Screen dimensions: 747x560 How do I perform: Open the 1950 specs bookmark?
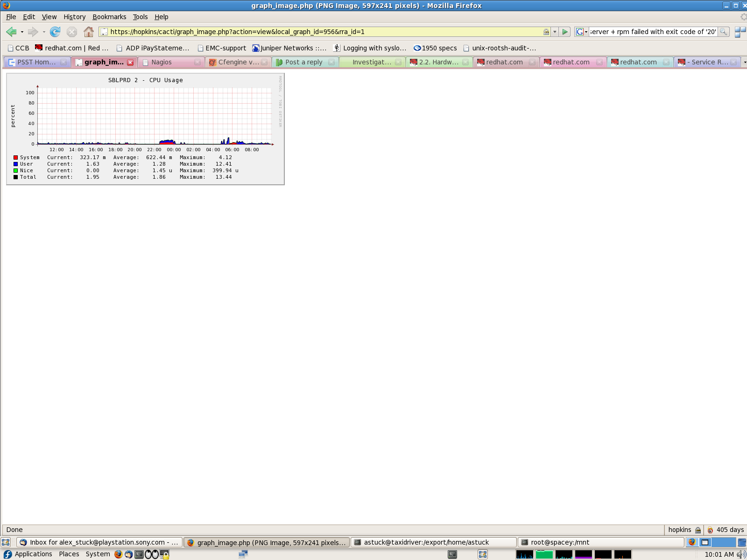coord(435,48)
